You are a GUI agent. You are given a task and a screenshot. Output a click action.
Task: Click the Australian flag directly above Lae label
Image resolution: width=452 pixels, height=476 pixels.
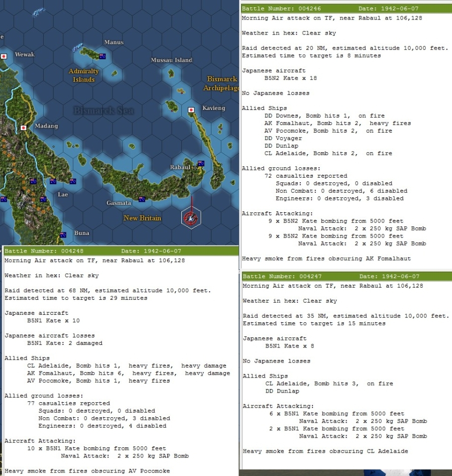[x=53, y=181]
